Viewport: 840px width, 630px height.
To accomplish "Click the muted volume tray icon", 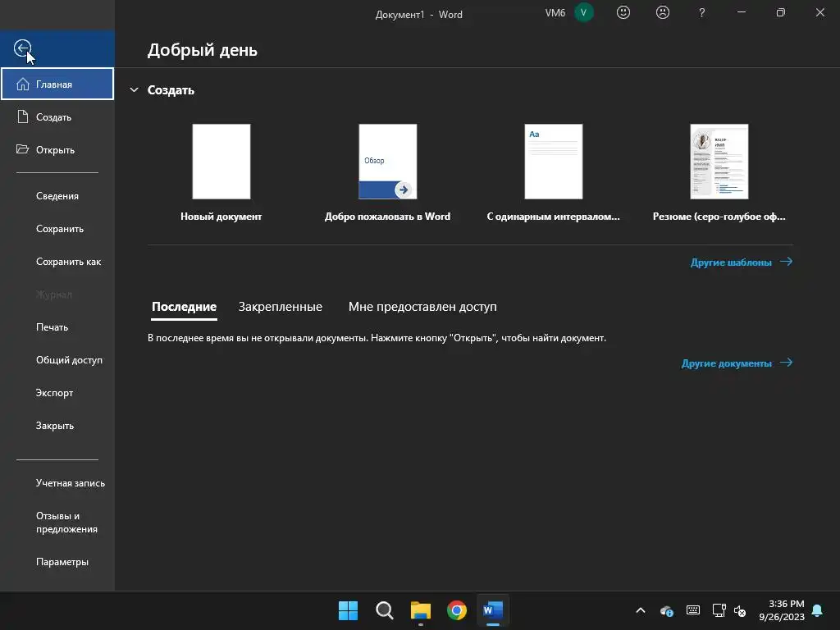I will 740,610.
